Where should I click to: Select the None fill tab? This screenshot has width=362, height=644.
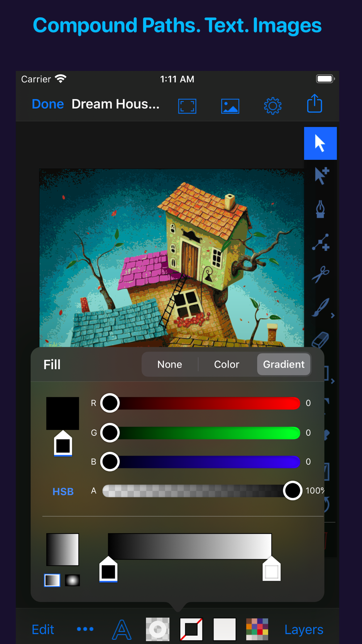(x=170, y=364)
